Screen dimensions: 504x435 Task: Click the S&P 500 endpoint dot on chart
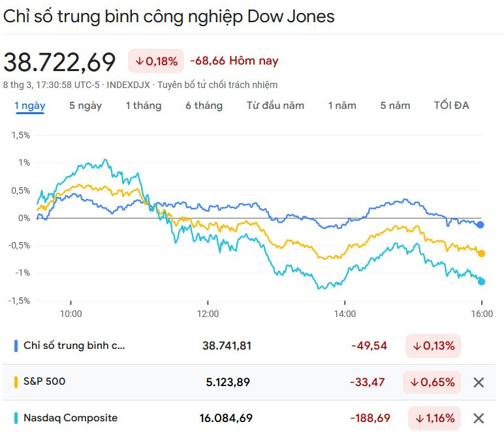click(482, 253)
